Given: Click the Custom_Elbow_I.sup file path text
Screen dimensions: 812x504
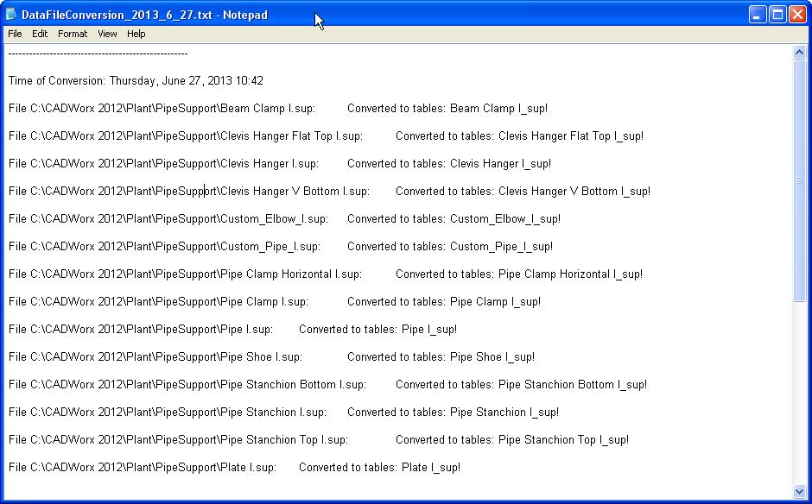Looking at the screenshot, I should tap(168, 219).
